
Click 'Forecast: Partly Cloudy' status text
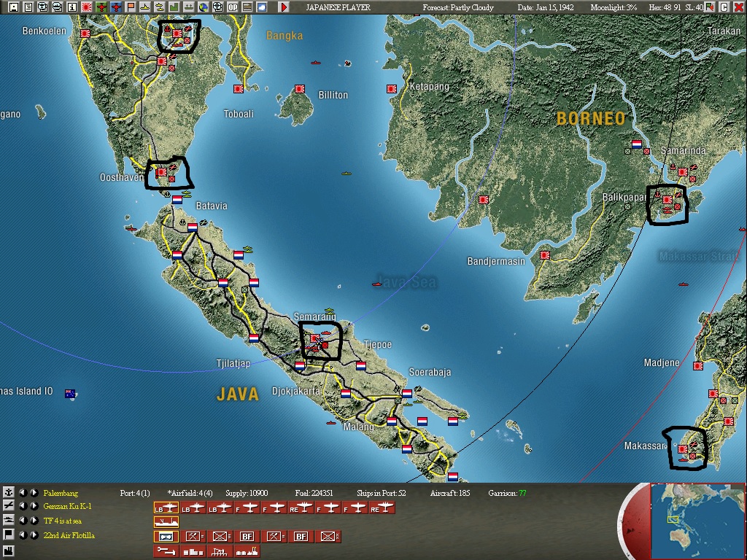[458, 7]
